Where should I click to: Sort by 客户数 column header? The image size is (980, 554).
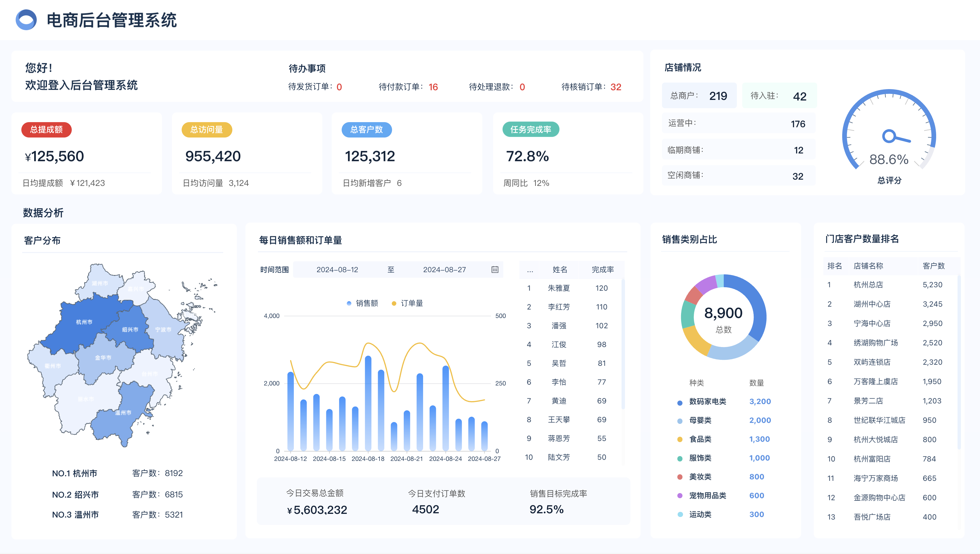tap(933, 266)
